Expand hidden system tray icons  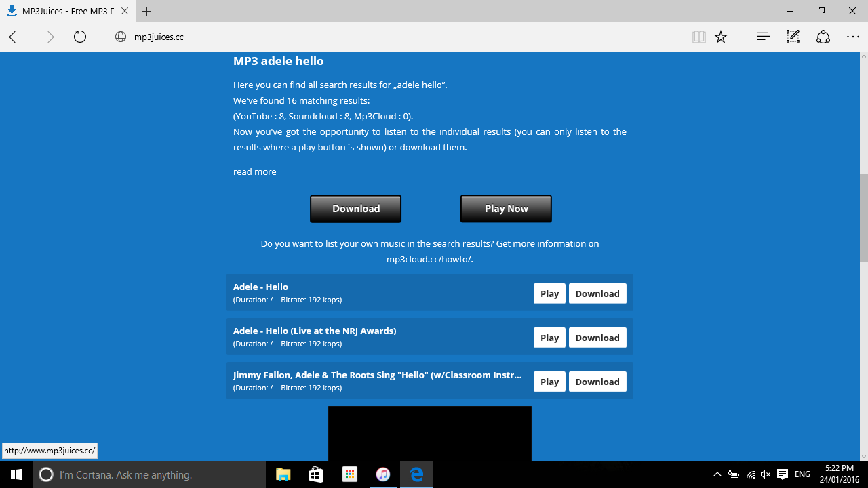coord(717,474)
